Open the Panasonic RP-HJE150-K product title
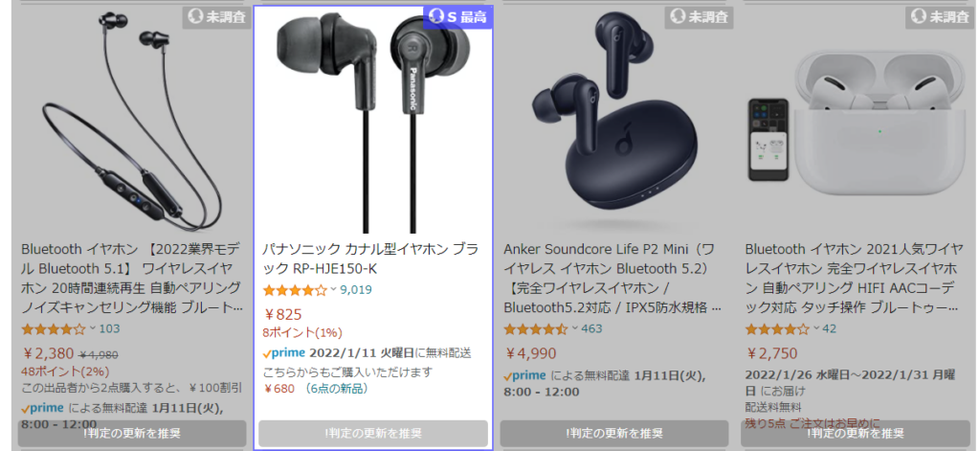This screenshot has width=980, height=451. [370, 259]
